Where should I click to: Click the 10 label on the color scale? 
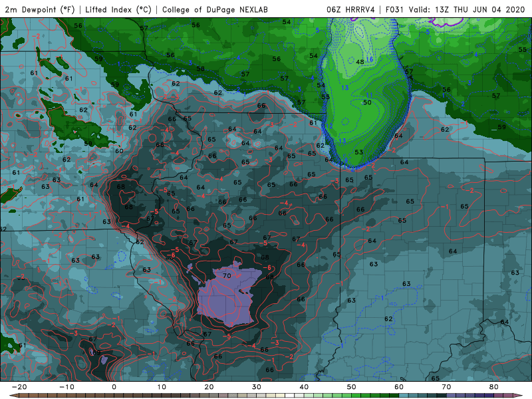click(162, 387)
